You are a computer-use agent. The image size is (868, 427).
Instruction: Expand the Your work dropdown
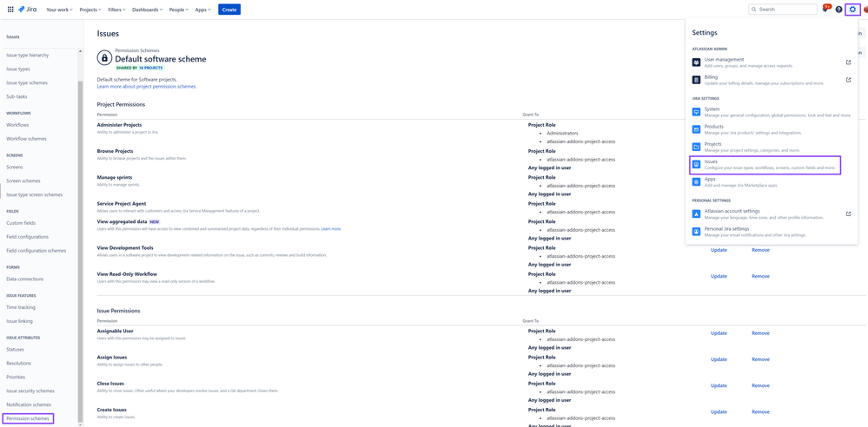[60, 10]
